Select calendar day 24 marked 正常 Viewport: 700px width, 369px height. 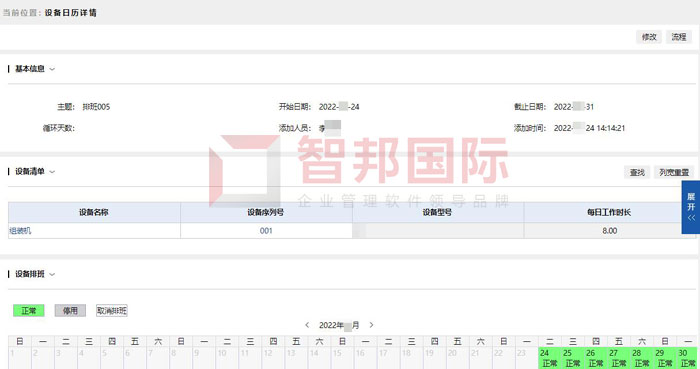tap(550, 358)
